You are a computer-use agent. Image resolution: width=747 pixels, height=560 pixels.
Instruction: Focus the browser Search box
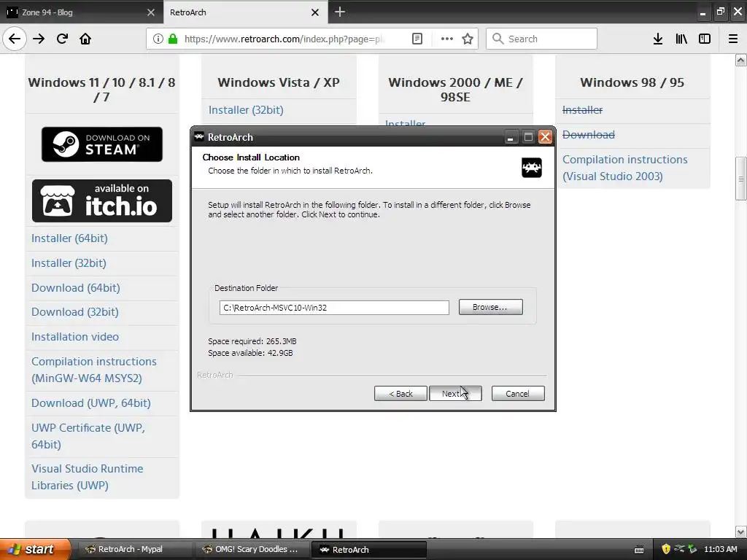542,39
